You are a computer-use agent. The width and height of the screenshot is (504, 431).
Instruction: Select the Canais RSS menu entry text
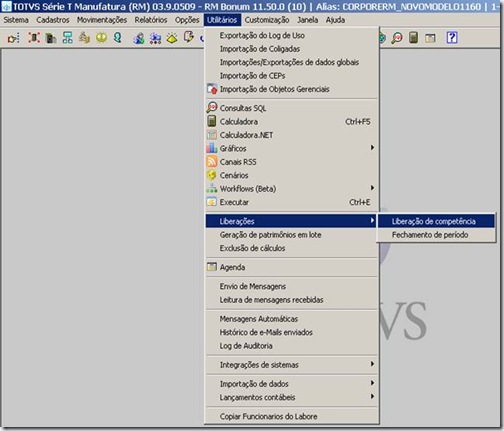click(238, 162)
